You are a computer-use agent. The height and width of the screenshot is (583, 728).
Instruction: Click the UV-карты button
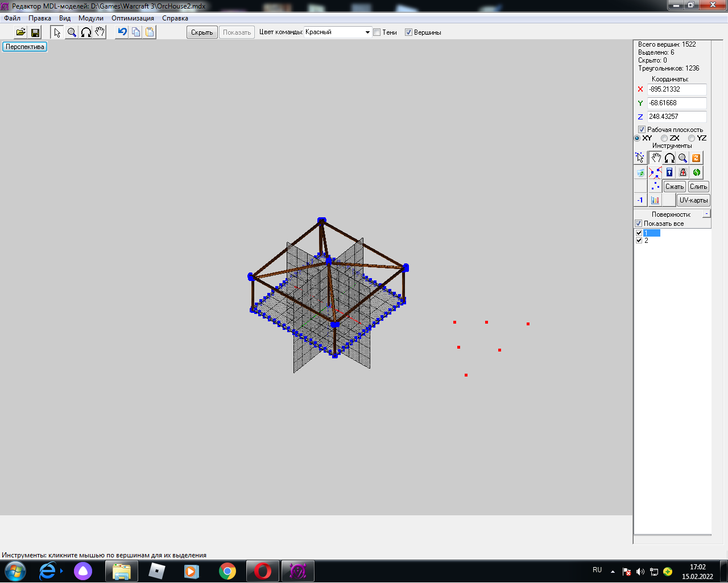click(x=693, y=200)
